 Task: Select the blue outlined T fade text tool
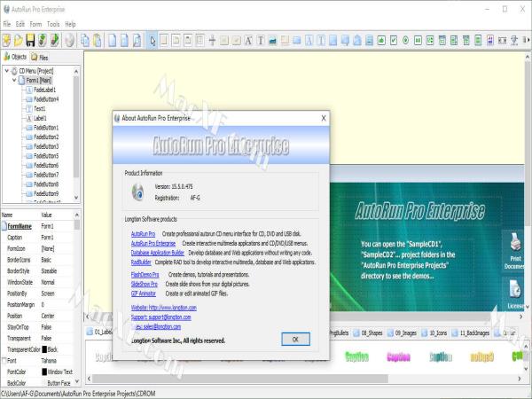(321, 41)
